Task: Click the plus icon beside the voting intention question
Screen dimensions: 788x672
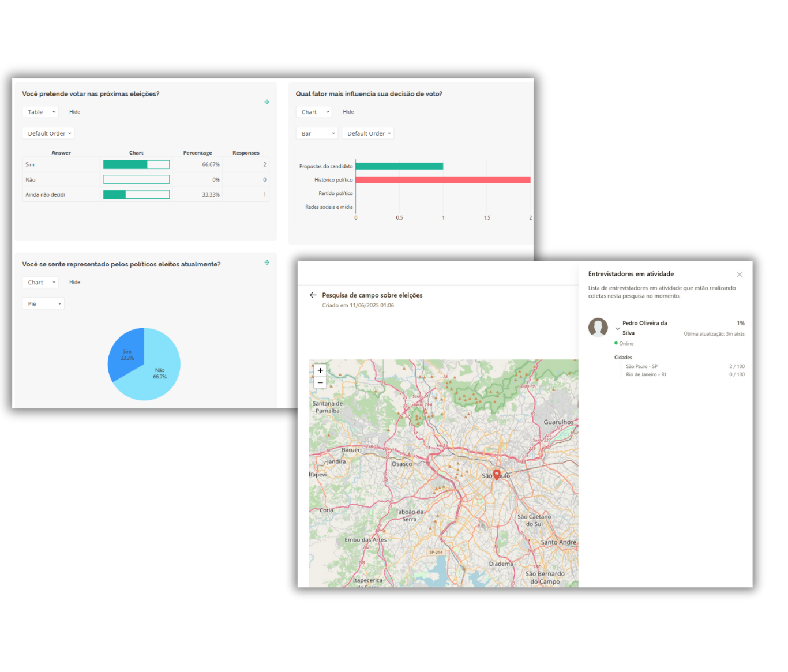Action: (267, 102)
